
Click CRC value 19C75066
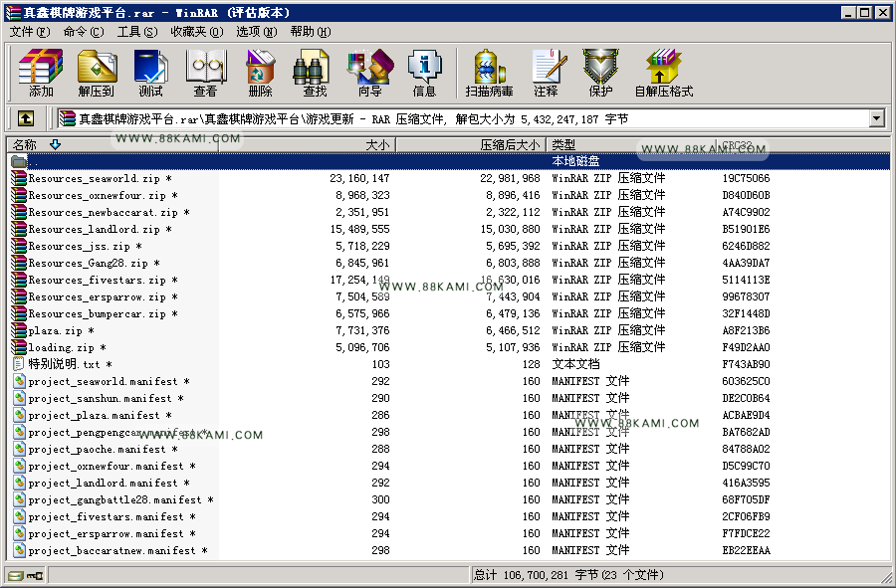746,179
